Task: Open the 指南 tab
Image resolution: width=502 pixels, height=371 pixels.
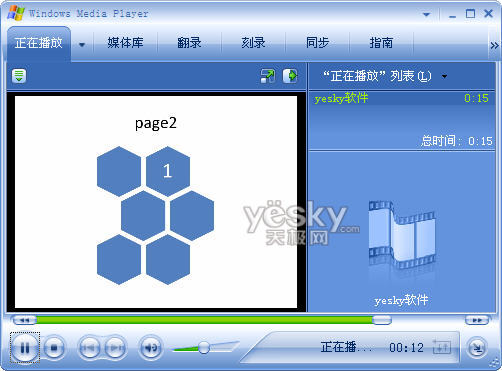Action: point(381,43)
